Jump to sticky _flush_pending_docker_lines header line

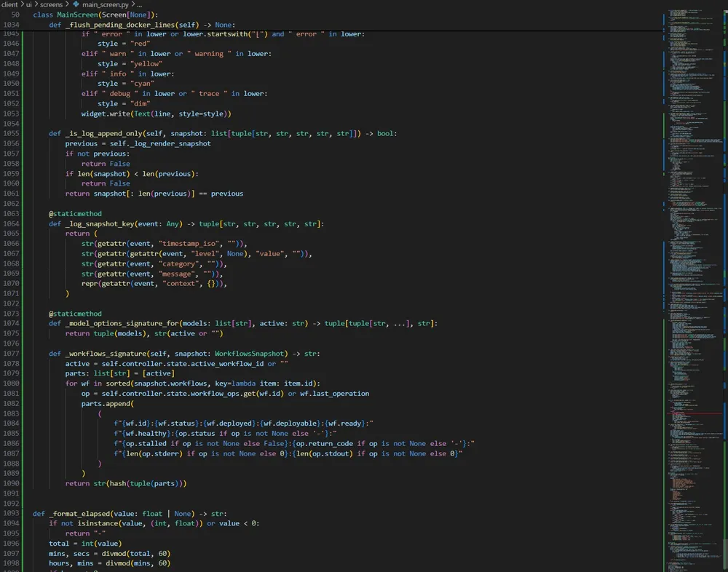[131, 25]
